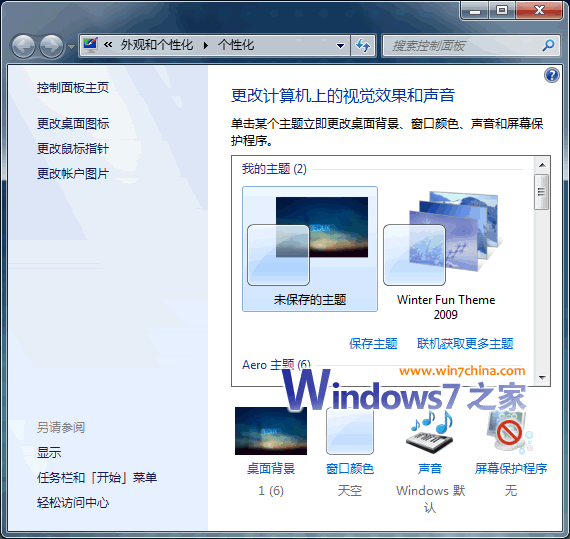Go back with the back arrow button
The image size is (570, 539).
[x=23, y=46]
